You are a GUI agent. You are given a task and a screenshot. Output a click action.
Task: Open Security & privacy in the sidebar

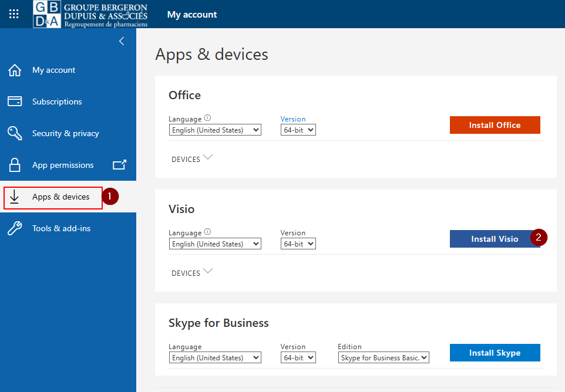click(x=68, y=133)
